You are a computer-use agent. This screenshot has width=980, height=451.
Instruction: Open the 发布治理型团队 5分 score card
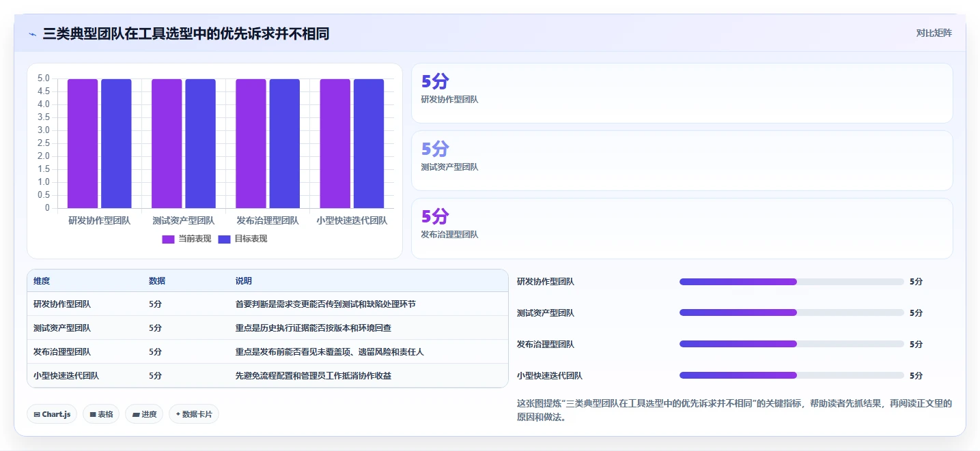click(682, 228)
